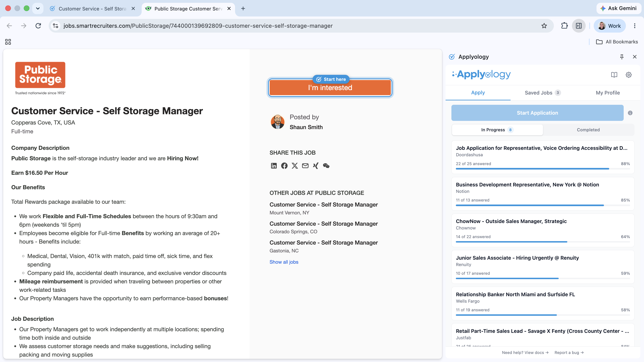Click Ask Gemini button
Viewport: 644px width, 362px height.
click(618, 8)
